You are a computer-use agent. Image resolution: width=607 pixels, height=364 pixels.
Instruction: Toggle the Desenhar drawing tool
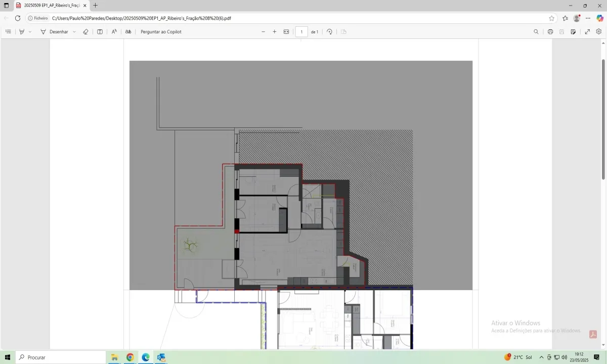coord(54,32)
